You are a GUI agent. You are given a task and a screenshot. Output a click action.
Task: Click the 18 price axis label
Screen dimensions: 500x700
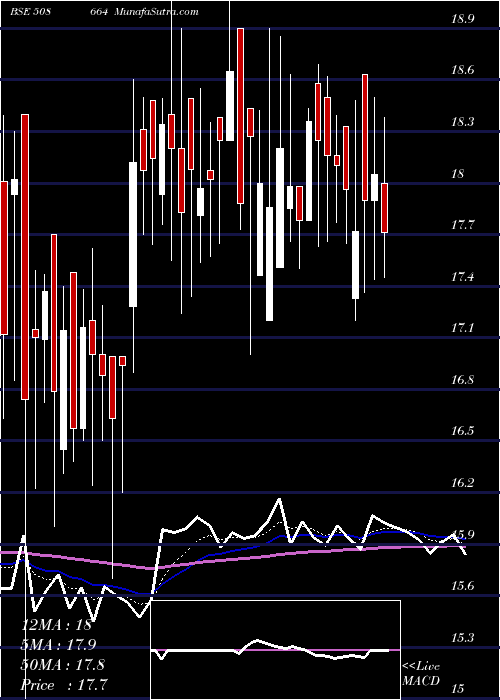coord(458,174)
